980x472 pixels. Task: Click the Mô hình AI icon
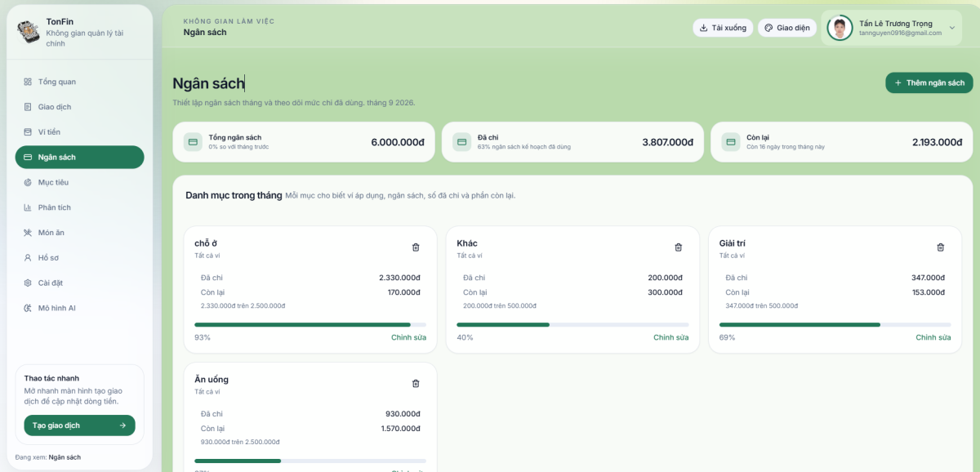(28, 308)
